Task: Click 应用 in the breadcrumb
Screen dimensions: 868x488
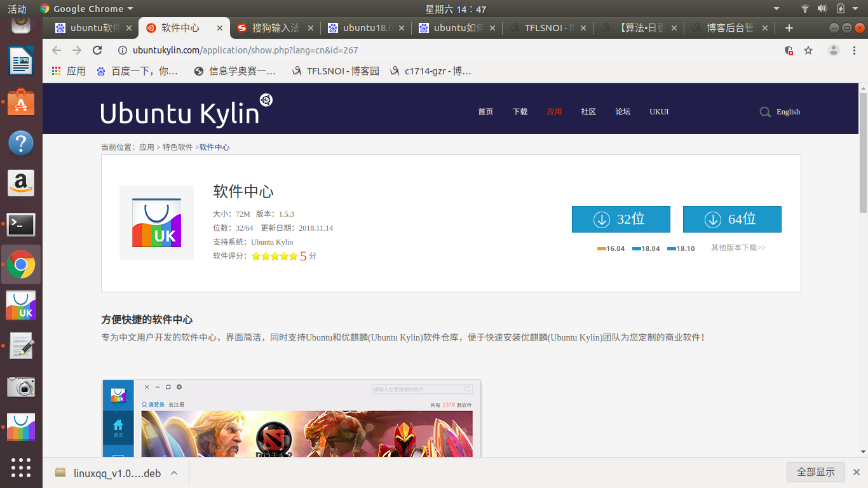Action: tap(147, 147)
